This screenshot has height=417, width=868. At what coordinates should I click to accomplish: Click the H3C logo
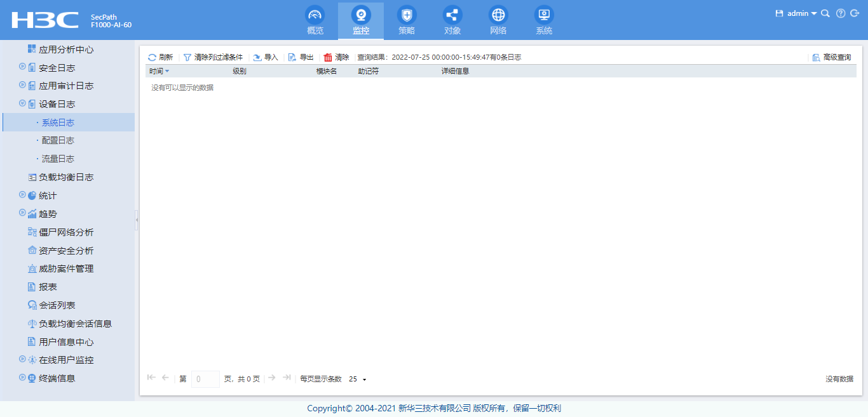point(45,20)
